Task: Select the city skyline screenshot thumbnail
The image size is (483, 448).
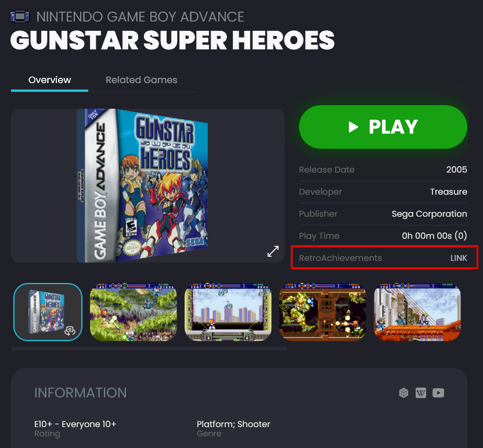Action: click(228, 312)
